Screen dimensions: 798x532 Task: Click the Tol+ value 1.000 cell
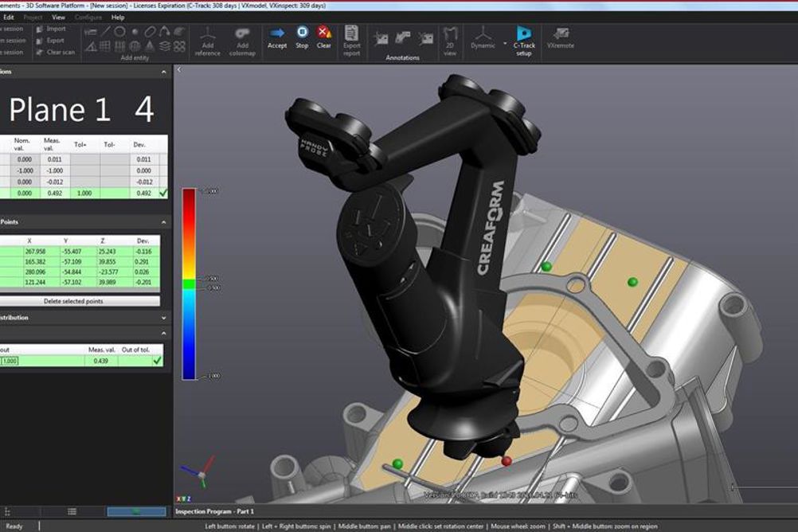85,194
